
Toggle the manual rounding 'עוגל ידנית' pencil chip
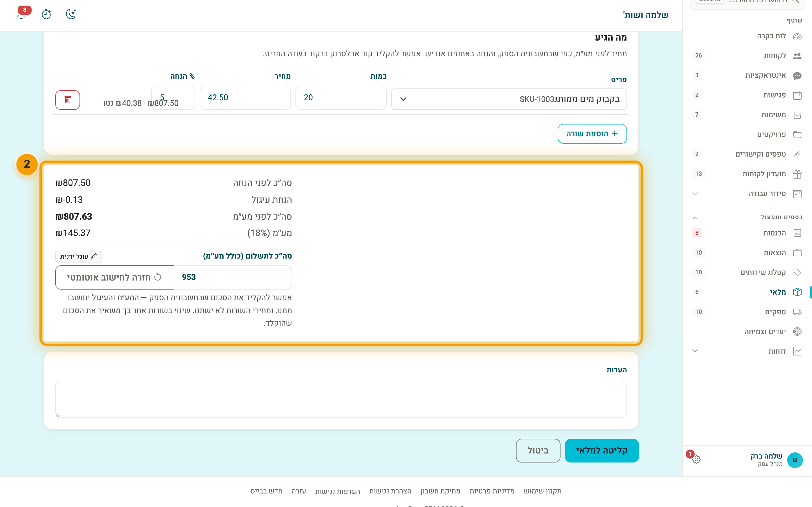point(78,257)
